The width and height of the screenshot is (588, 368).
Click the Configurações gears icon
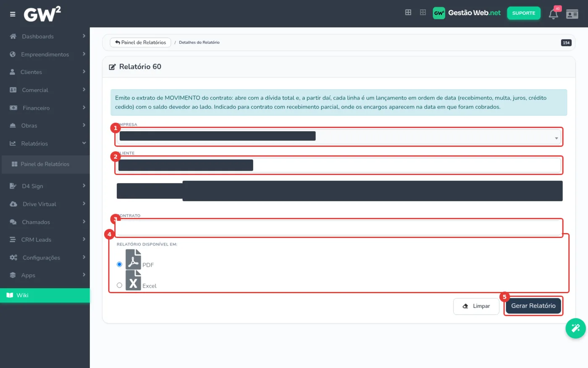13,257
